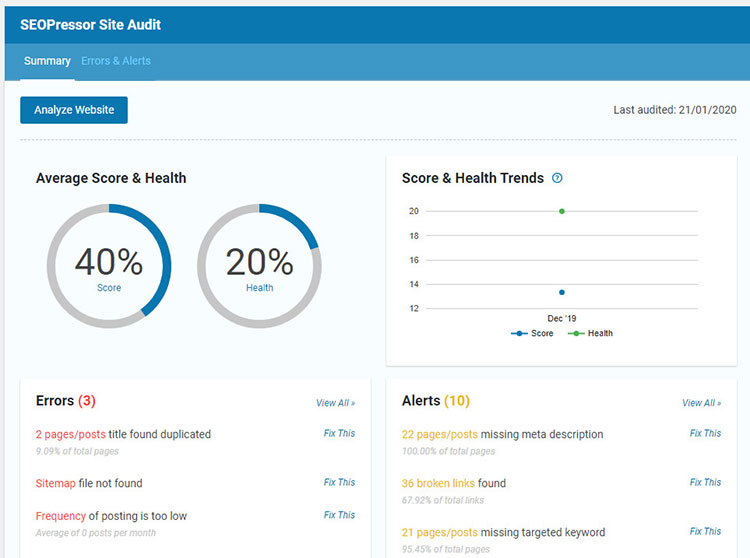Click the Score & Health Trends help icon
This screenshot has width=750, height=558.
pos(557,178)
